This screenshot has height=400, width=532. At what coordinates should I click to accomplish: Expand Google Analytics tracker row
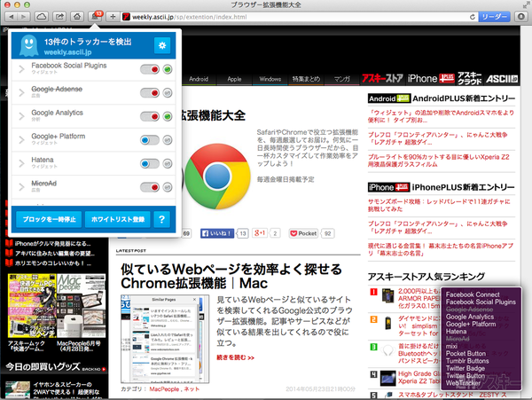click(x=21, y=116)
